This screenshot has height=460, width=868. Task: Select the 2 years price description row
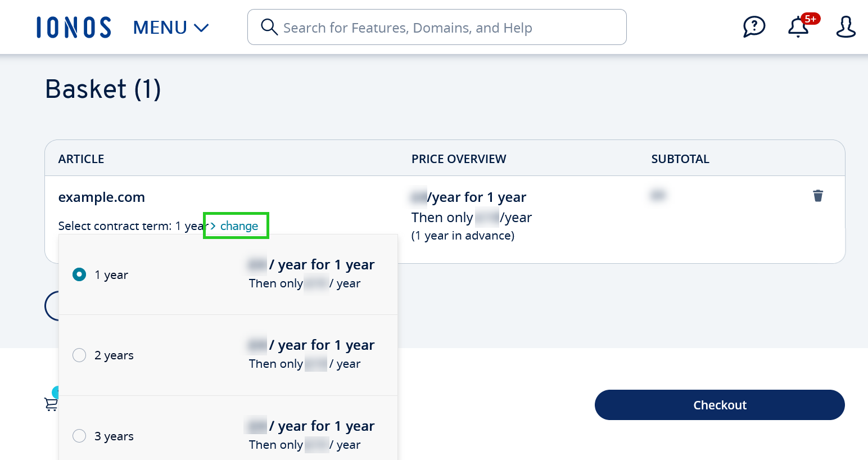coord(311,354)
